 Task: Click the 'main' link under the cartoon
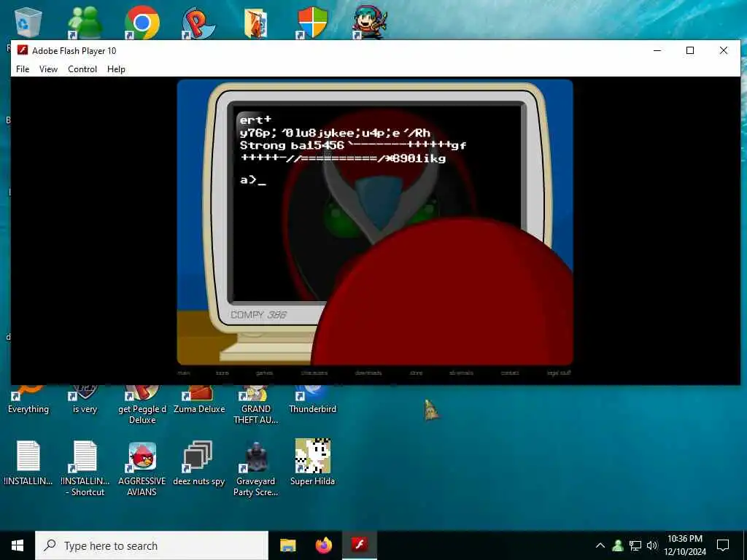pos(184,373)
